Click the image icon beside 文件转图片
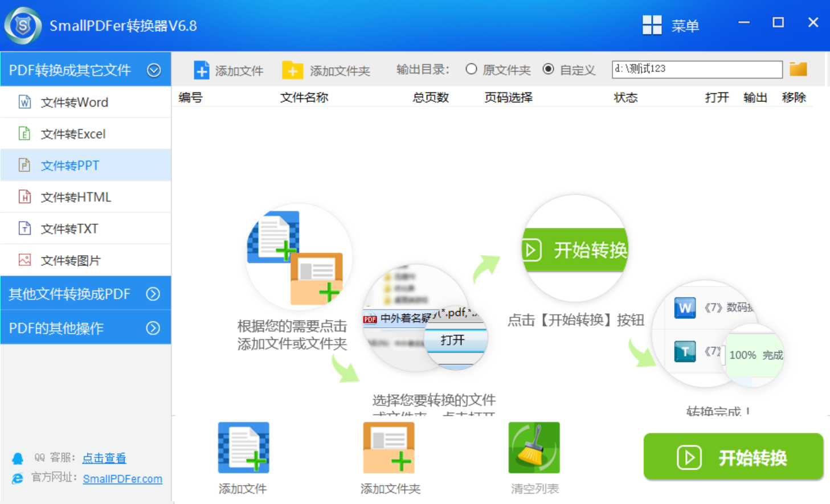Viewport: 830px width, 504px height. 24,260
